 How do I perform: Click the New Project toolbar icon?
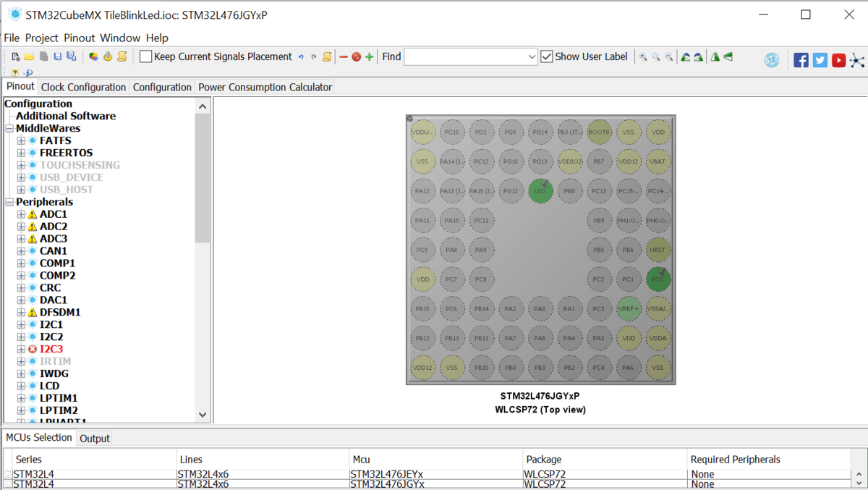click(x=16, y=56)
